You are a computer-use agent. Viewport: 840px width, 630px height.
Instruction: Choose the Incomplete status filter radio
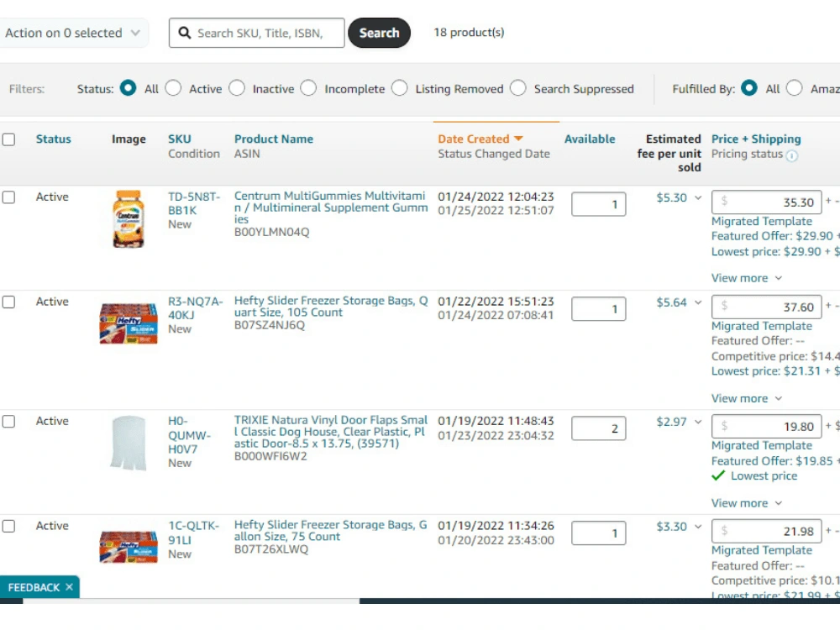tap(308, 88)
